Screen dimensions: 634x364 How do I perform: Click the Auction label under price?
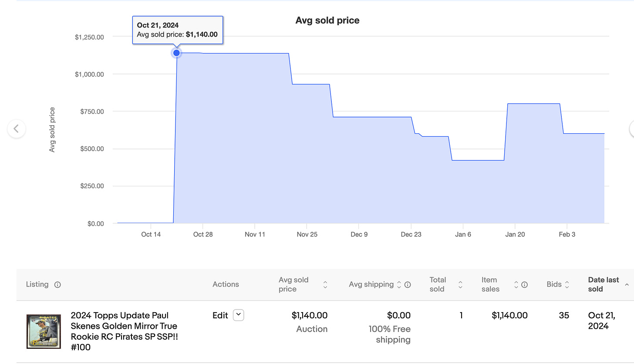pyautogui.click(x=312, y=329)
